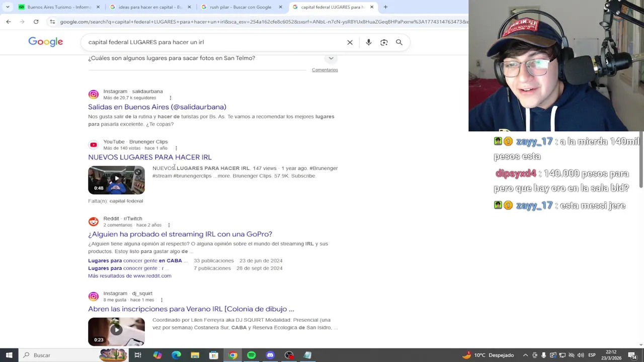Image resolution: width=644 pixels, height=362 pixels.
Task: Open more options for dj_squirt result
Action: click(x=162, y=300)
